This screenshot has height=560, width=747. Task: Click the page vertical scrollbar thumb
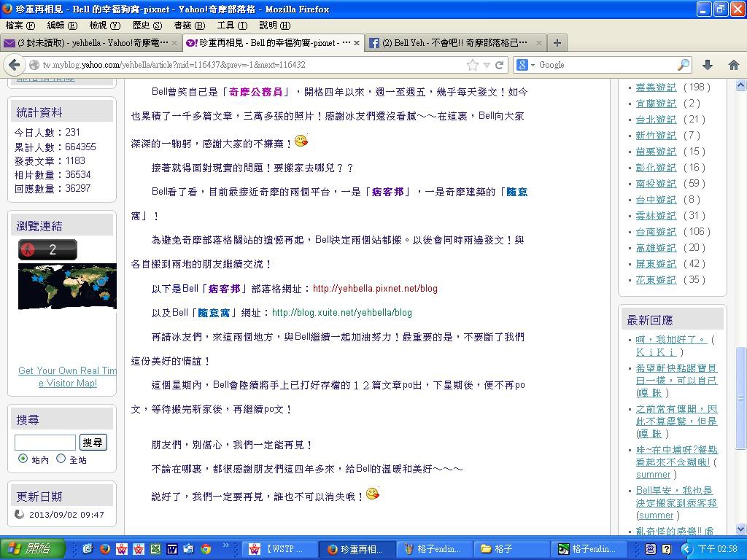click(740, 397)
